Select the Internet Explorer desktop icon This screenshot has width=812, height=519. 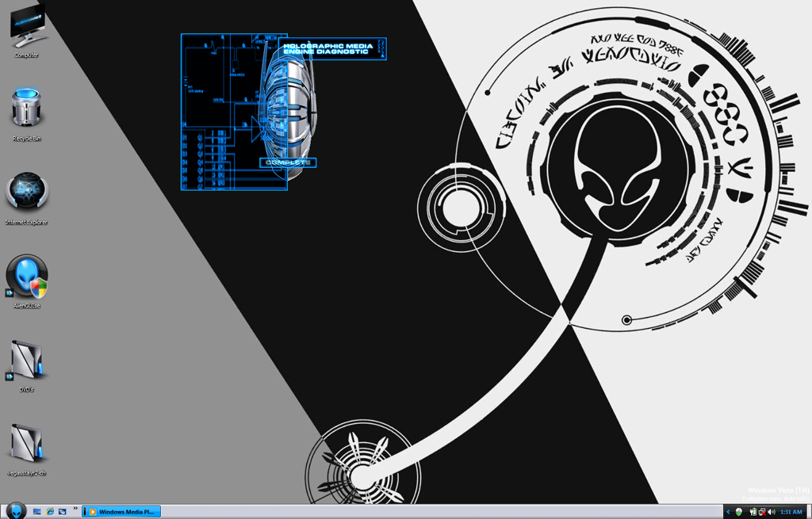pyautogui.click(x=26, y=198)
